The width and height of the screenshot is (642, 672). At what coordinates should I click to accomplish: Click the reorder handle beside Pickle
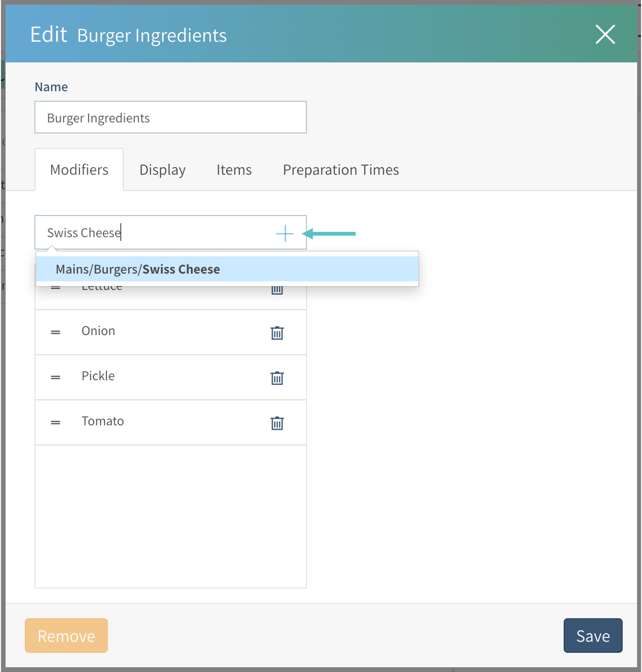[x=55, y=377]
